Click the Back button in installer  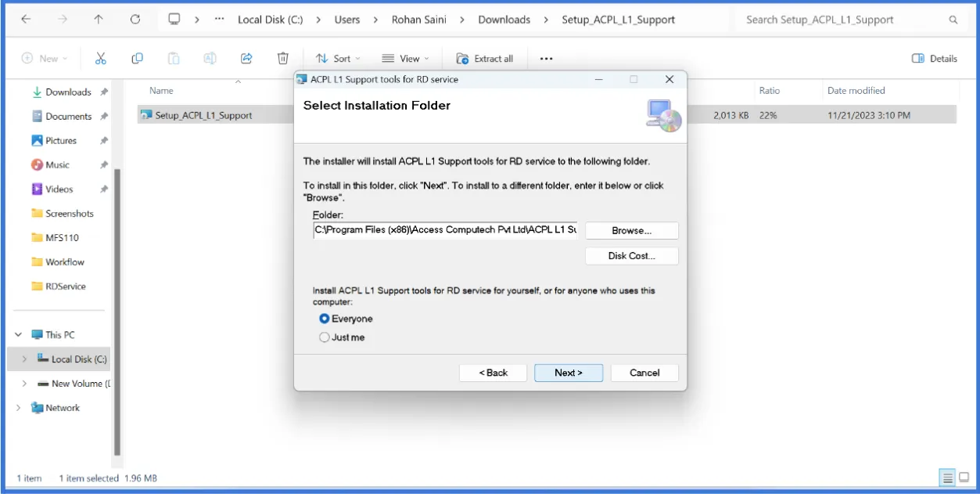point(494,373)
